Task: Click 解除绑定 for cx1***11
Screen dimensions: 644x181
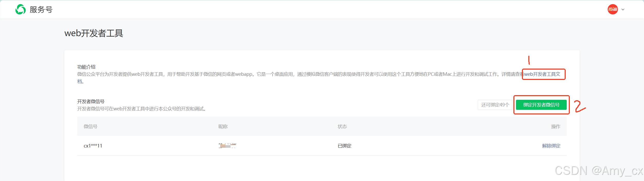Action: (x=551, y=146)
